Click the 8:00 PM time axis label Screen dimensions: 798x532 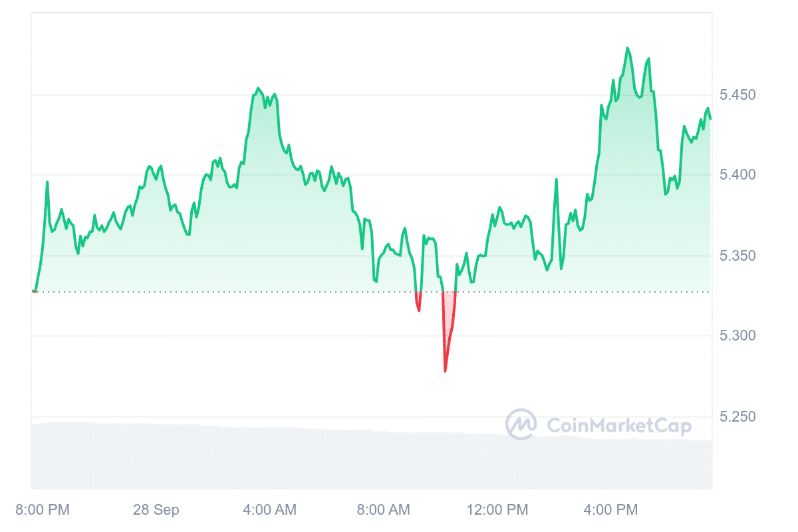41,510
